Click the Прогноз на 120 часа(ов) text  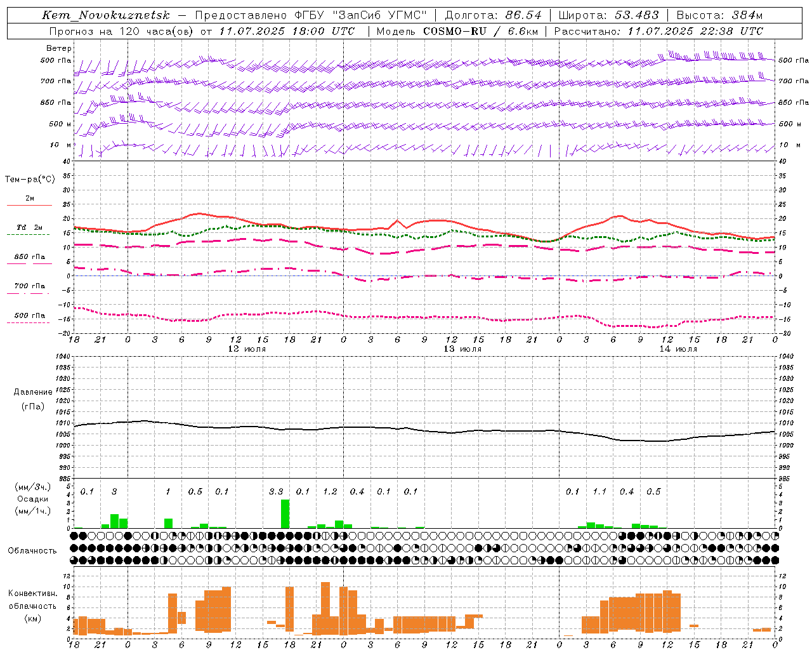[x=122, y=31]
